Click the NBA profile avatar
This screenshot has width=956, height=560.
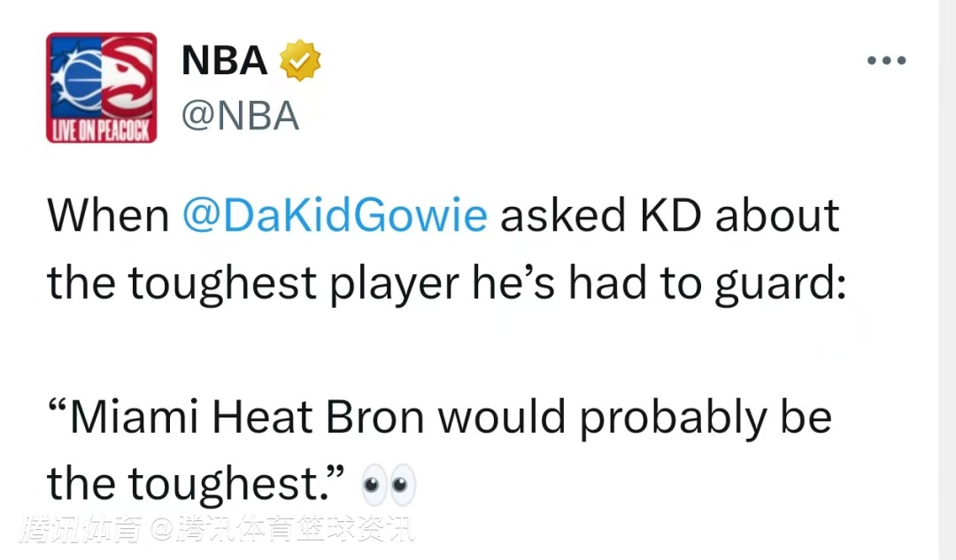pyautogui.click(x=101, y=88)
